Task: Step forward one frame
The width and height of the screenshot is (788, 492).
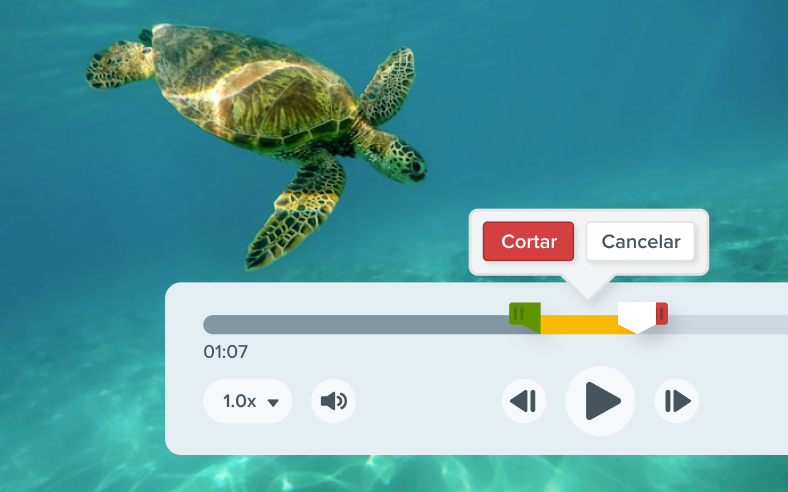Action: click(676, 401)
